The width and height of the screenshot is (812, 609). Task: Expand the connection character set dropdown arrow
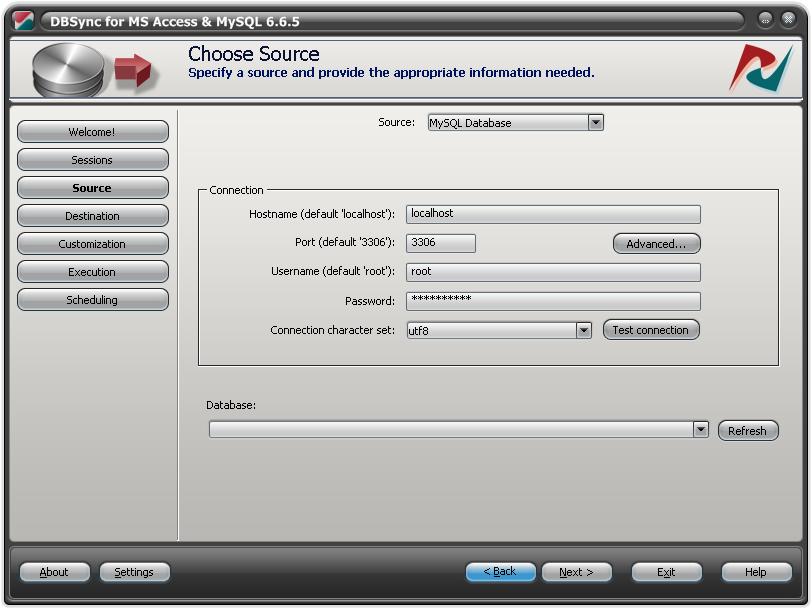pyautogui.click(x=584, y=330)
